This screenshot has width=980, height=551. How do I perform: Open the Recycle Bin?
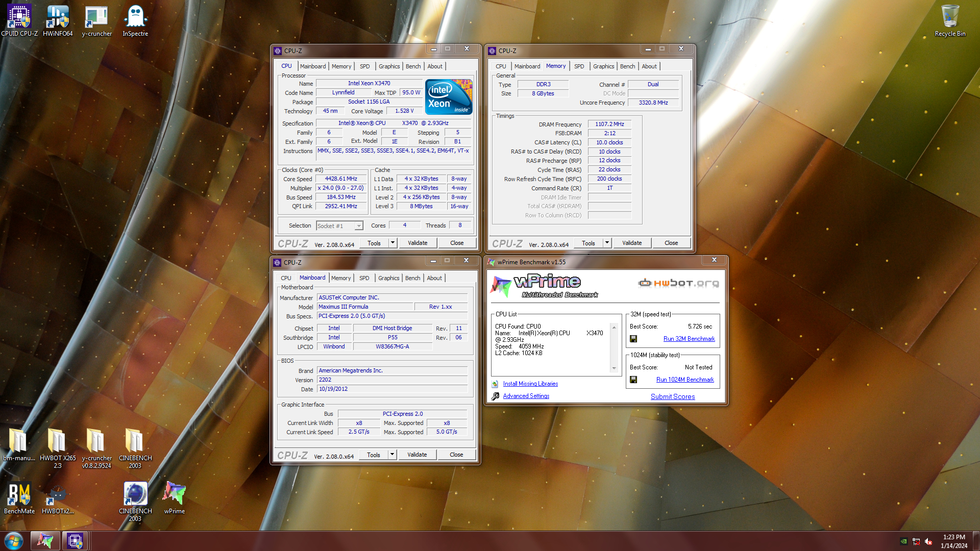[x=950, y=20]
